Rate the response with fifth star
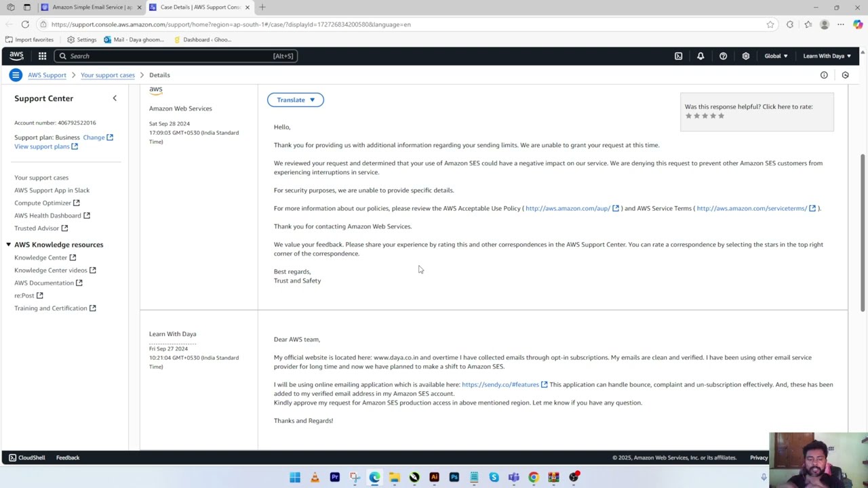 click(721, 116)
